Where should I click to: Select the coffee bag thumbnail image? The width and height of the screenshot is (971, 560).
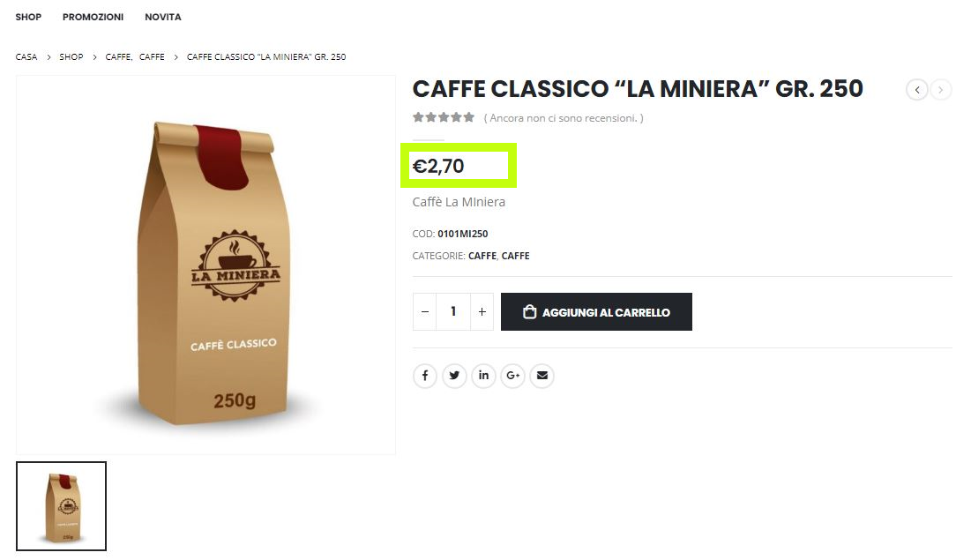pyautogui.click(x=62, y=506)
